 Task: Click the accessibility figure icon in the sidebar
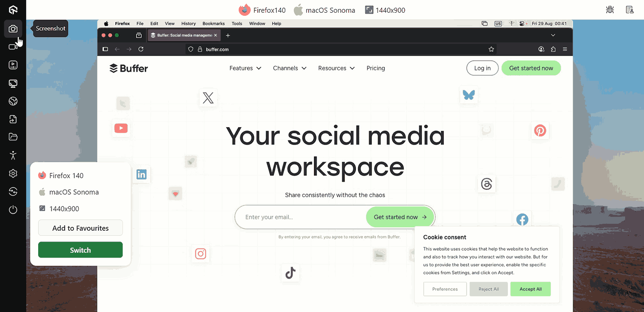click(x=13, y=155)
